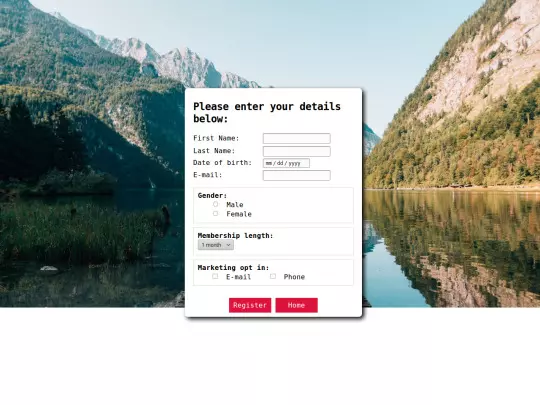This screenshot has height=405, width=540.
Task: Choose the Male radio button
Action: 215,204
